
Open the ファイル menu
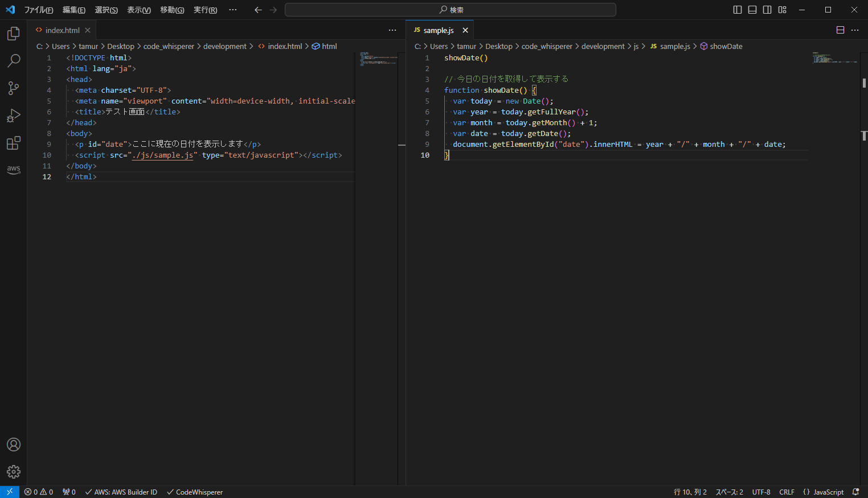pos(39,10)
